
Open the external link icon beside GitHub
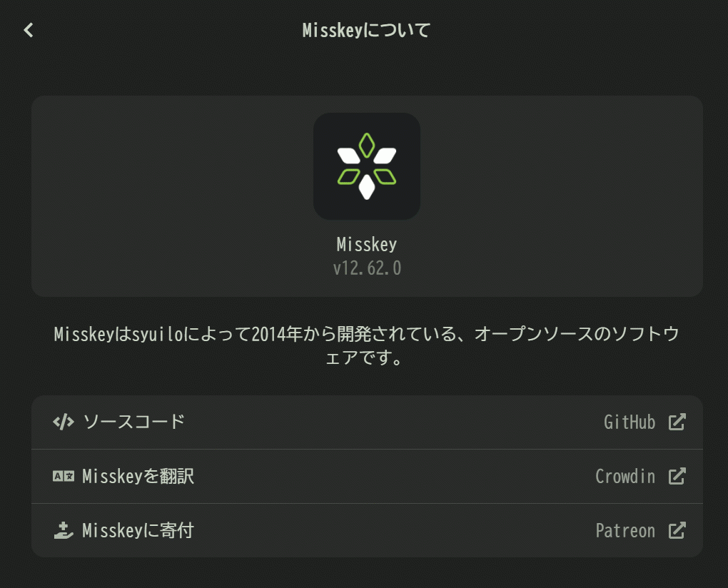[x=677, y=422]
